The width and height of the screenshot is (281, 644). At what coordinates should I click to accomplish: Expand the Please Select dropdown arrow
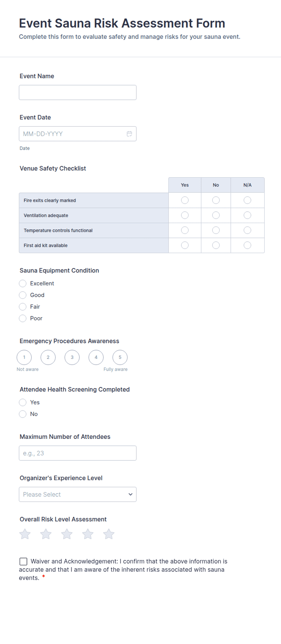point(131,494)
